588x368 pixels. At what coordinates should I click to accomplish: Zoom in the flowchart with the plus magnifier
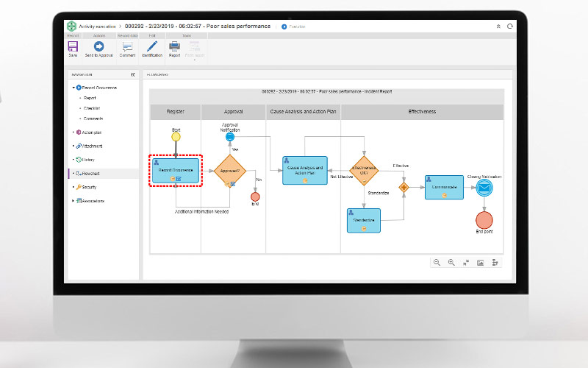[451, 262]
